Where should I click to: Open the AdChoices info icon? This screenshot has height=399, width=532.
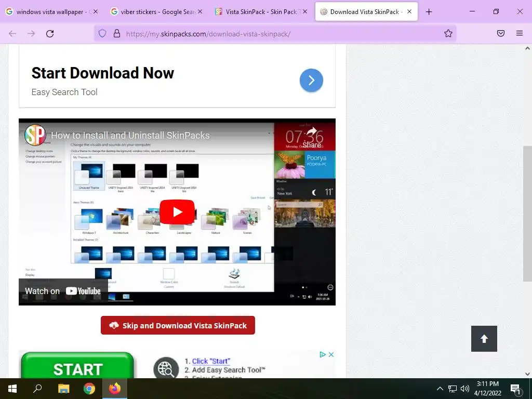pos(322,354)
